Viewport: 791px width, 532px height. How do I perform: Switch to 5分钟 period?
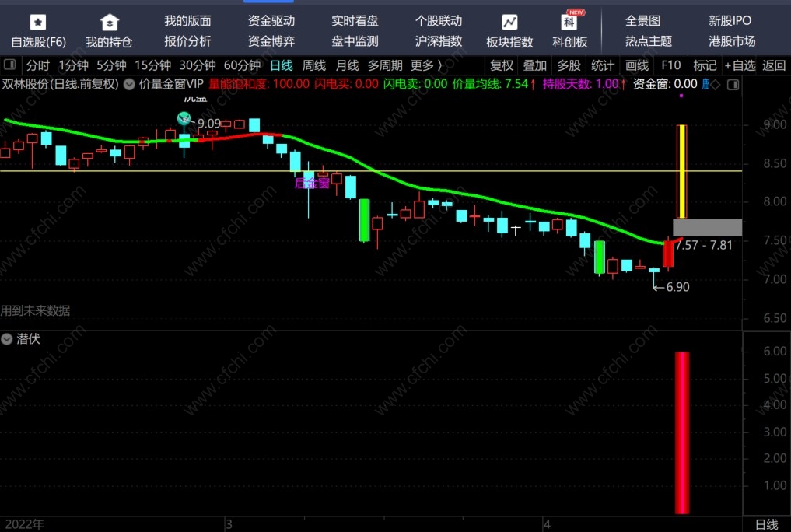tap(111, 65)
